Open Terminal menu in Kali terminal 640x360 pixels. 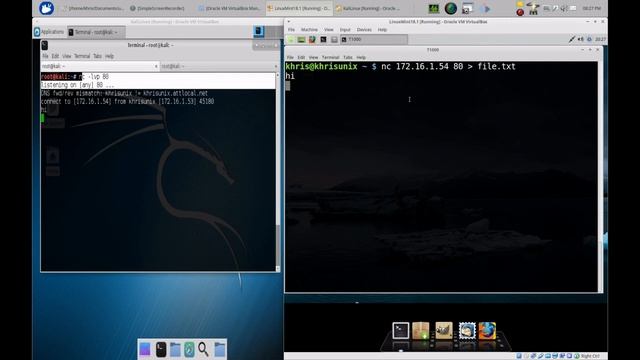click(x=82, y=56)
